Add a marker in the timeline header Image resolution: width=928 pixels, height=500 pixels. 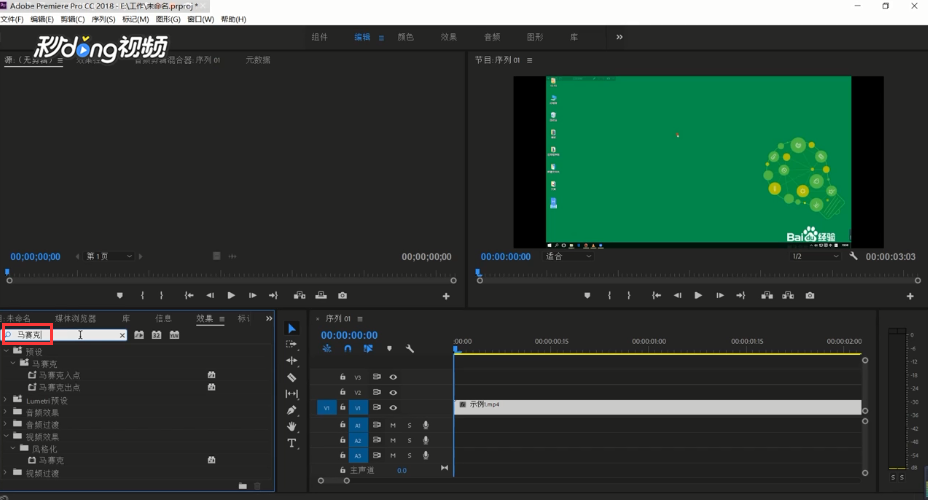pos(389,349)
